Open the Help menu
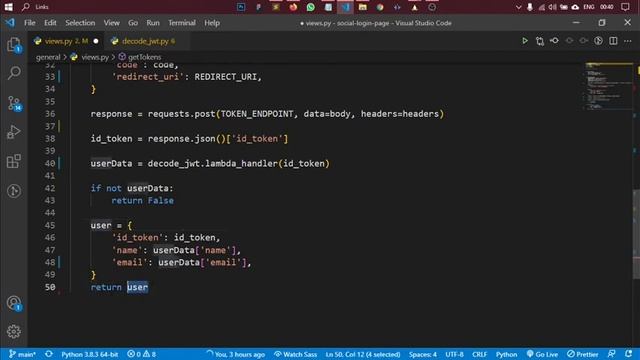 (x=212, y=23)
